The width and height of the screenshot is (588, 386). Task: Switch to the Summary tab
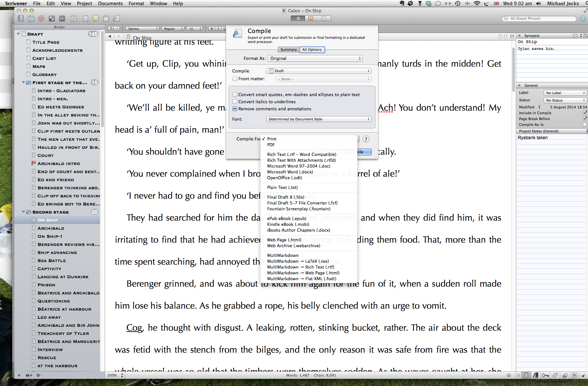288,50
